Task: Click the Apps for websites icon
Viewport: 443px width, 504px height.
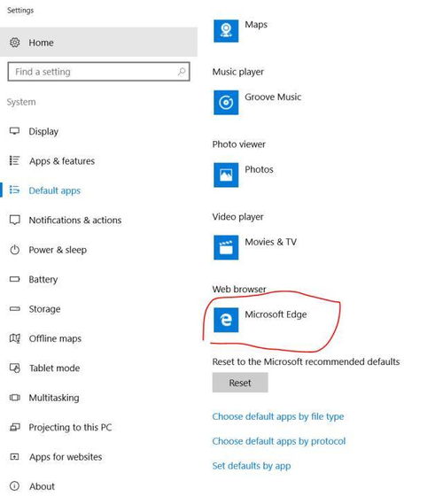Action: click(x=14, y=456)
